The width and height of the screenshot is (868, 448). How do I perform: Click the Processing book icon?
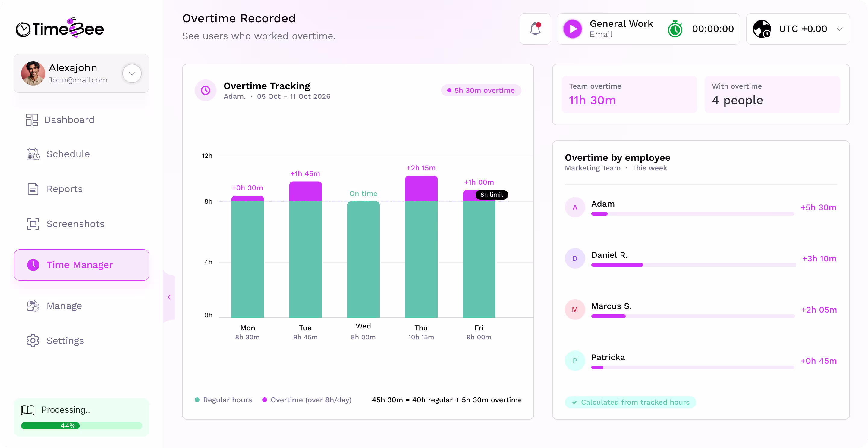point(28,410)
